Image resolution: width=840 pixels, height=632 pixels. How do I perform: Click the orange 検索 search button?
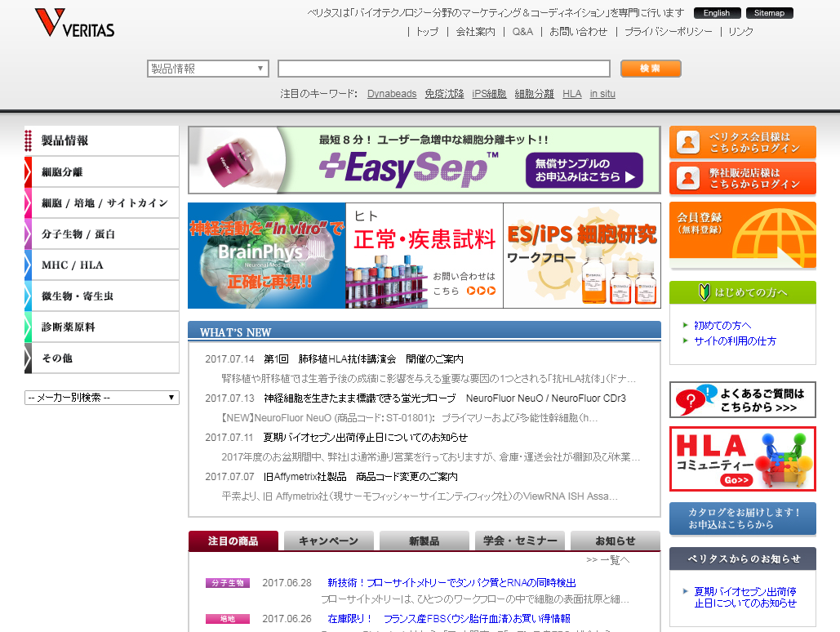click(651, 69)
